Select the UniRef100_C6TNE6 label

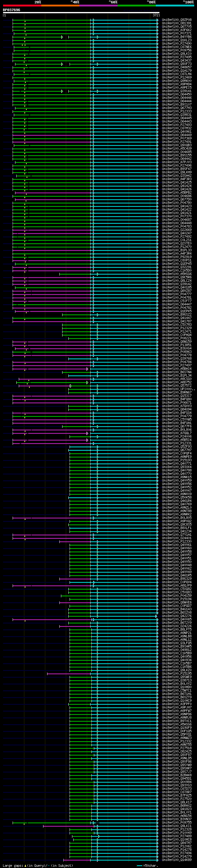(x=177, y=47)
